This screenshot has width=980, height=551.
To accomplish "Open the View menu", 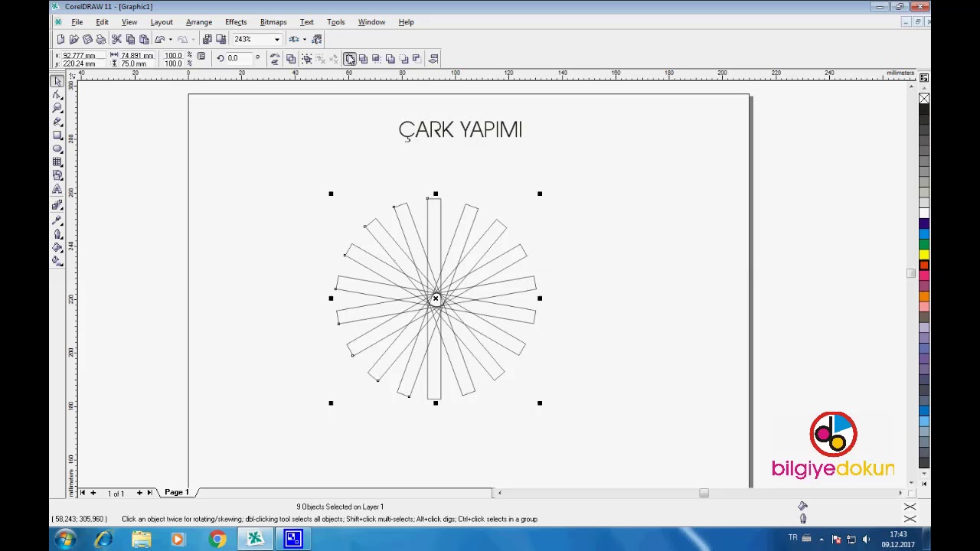I will pos(129,22).
